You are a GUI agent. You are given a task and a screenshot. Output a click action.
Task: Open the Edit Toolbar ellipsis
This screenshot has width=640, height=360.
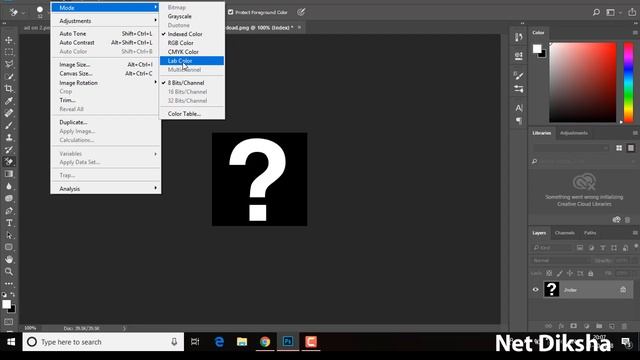[x=9, y=283]
